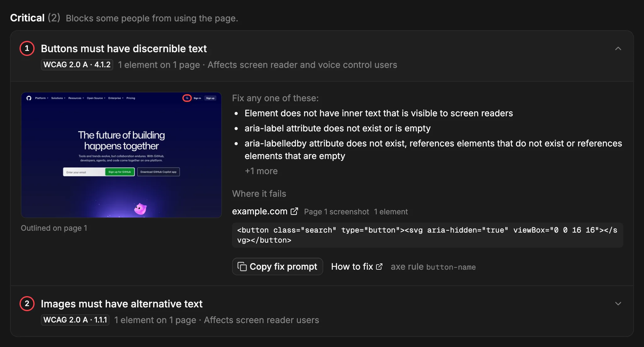644x347 pixels.
Task: Open the How to fix link
Action: point(357,267)
